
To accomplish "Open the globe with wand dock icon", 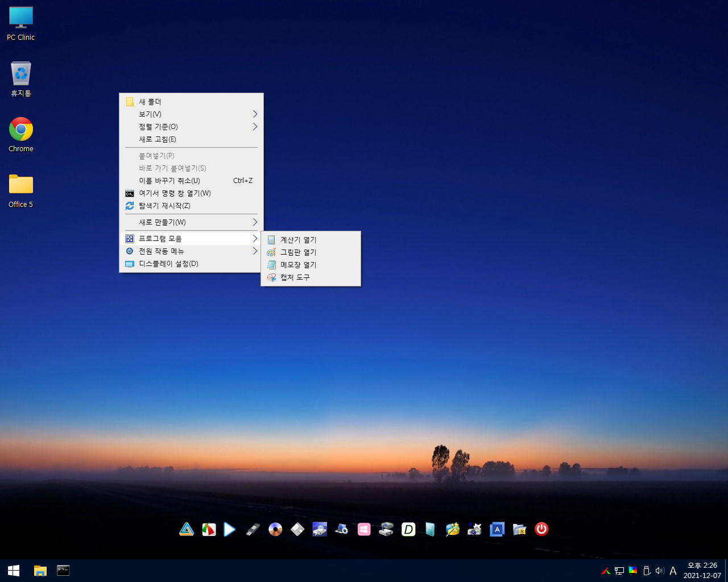I will 453,530.
